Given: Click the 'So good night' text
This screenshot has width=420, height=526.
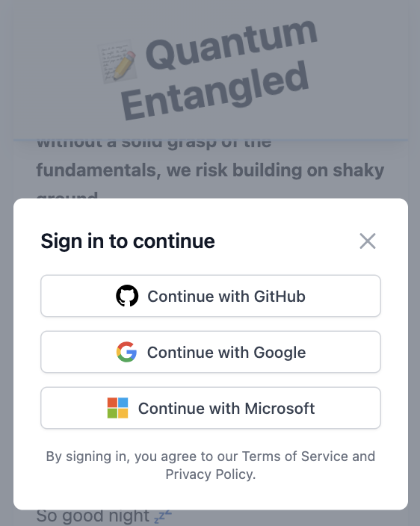Looking at the screenshot, I should tap(93, 516).
